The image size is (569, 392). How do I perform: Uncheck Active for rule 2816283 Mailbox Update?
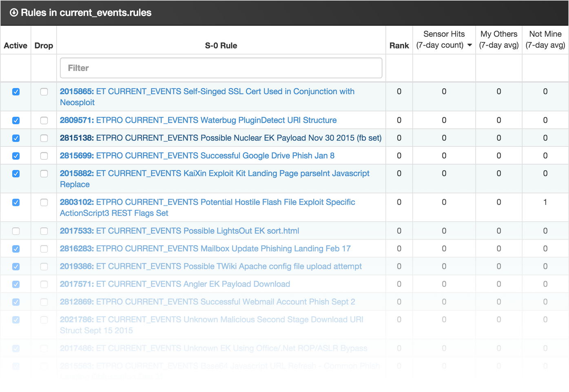click(x=15, y=249)
